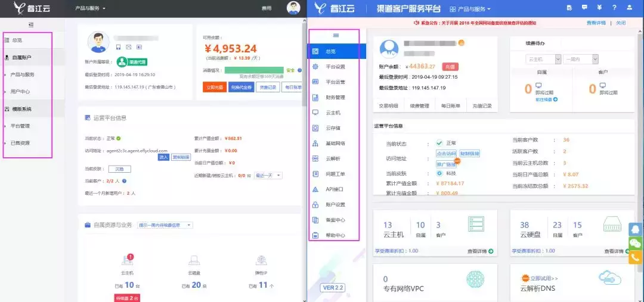Open 平台设置 in the right window sidebar
The height and width of the screenshot is (302, 644).
tap(336, 67)
